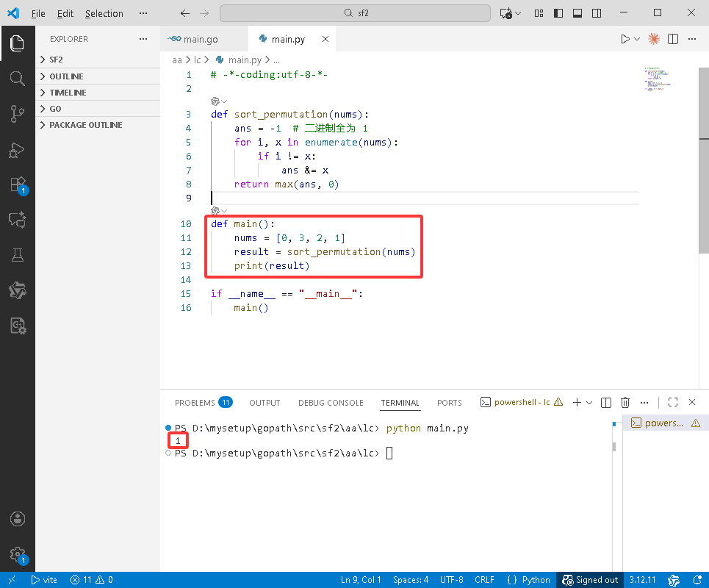Open the Run and Debug view
The width and height of the screenshot is (709, 588).
click(x=17, y=150)
